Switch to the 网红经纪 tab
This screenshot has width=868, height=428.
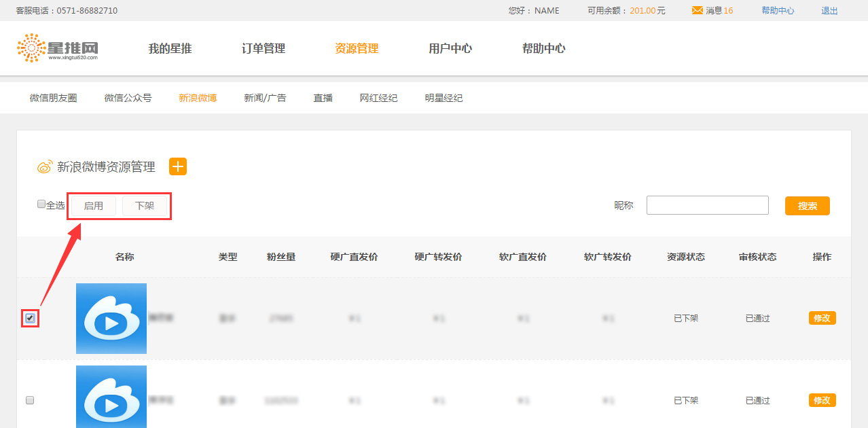point(378,98)
